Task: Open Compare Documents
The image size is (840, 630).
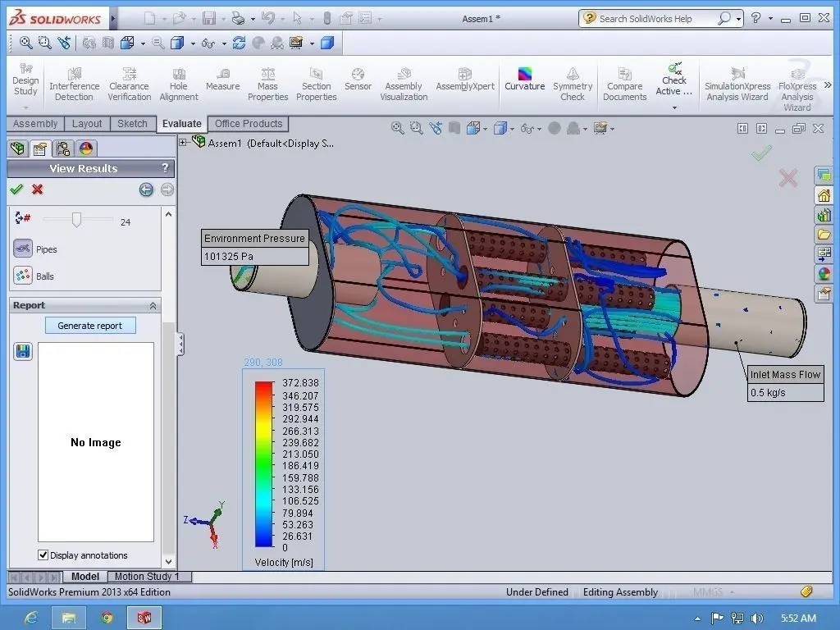Action: (624, 84)
